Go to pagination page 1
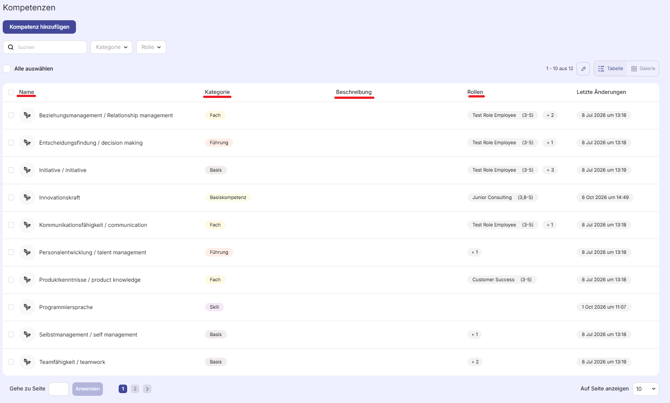The image size is (670, 403). (123, 388)
